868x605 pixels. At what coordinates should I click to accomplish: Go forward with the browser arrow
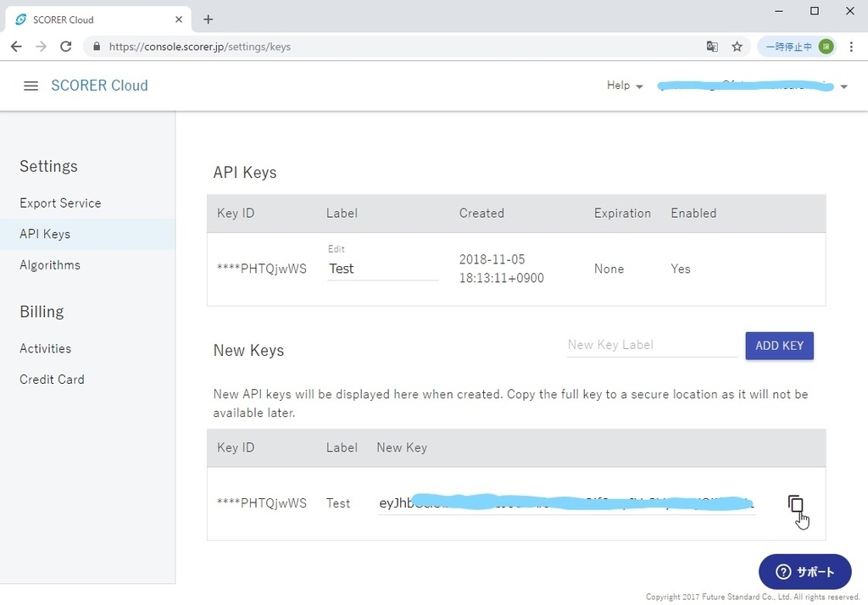pyautogui.click(x=41, y=47)
